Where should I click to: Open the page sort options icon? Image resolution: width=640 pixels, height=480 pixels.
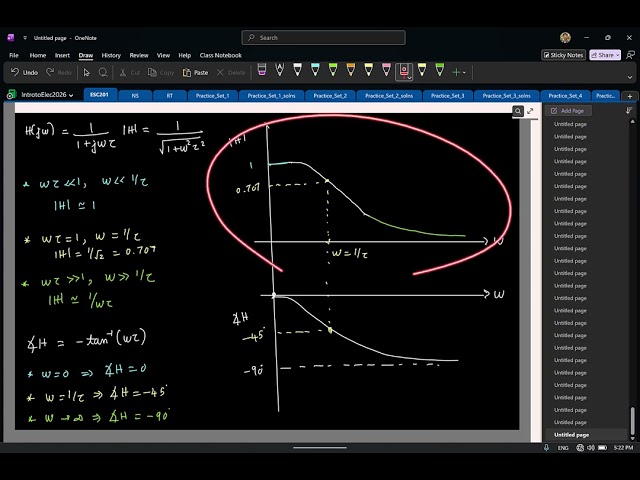(629, 111)
